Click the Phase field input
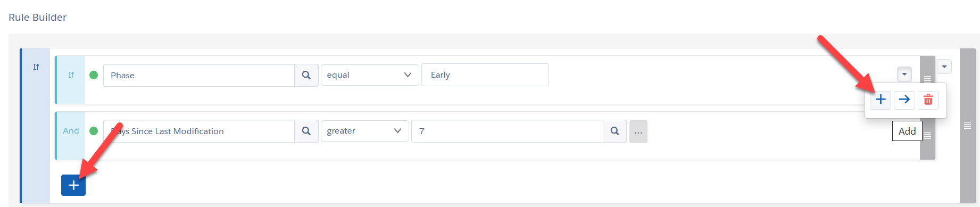Image resolution: width=980 pixels, height=207 pixels. pyautogui.click(x=199, y=75)
